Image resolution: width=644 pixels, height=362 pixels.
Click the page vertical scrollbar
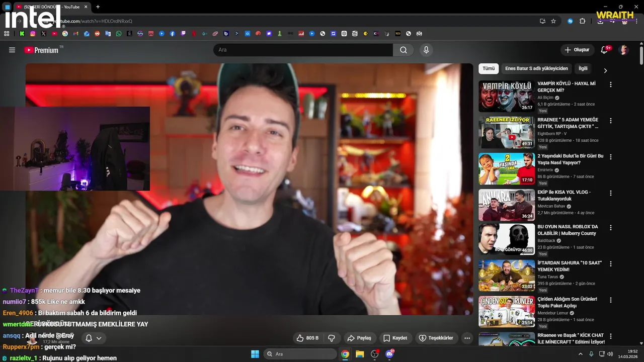(x=641, y=55)
